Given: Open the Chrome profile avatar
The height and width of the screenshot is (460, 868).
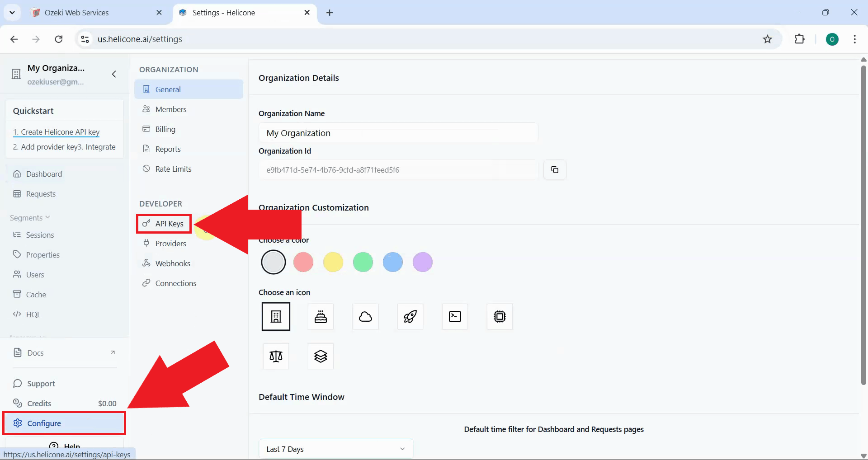Looking at the screenshot, I should (x=832, y=39).
